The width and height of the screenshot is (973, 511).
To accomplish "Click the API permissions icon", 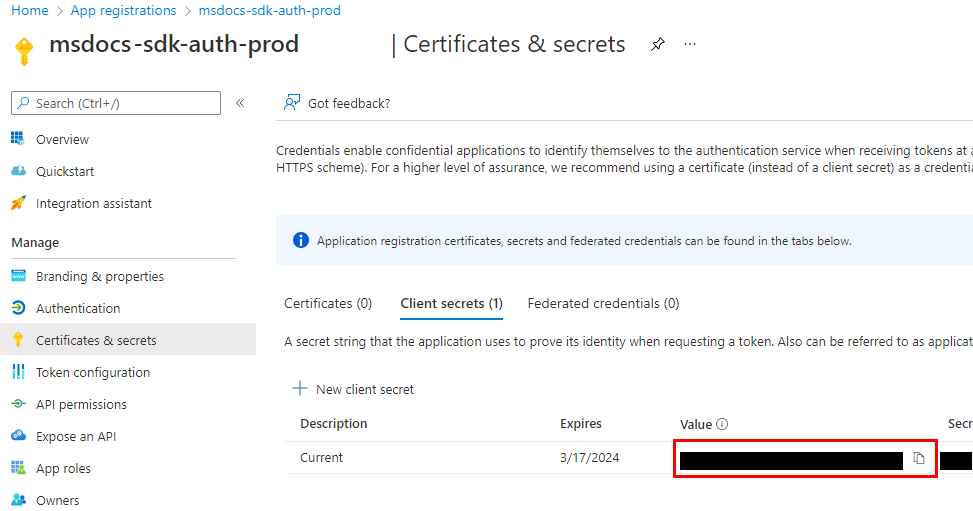I will point(18,404).
